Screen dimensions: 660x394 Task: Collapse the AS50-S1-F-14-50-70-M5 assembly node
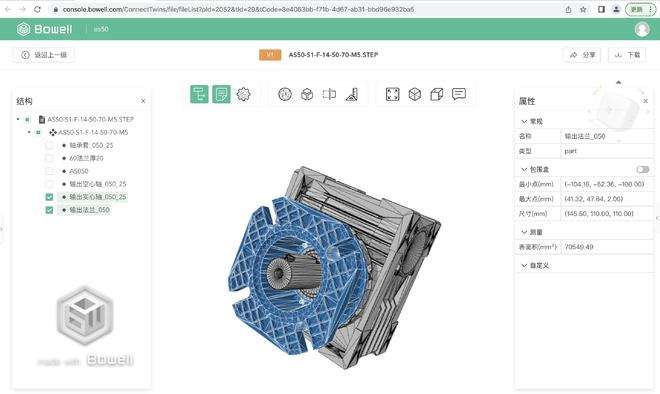pyautogui.click(x=29, y=133)
